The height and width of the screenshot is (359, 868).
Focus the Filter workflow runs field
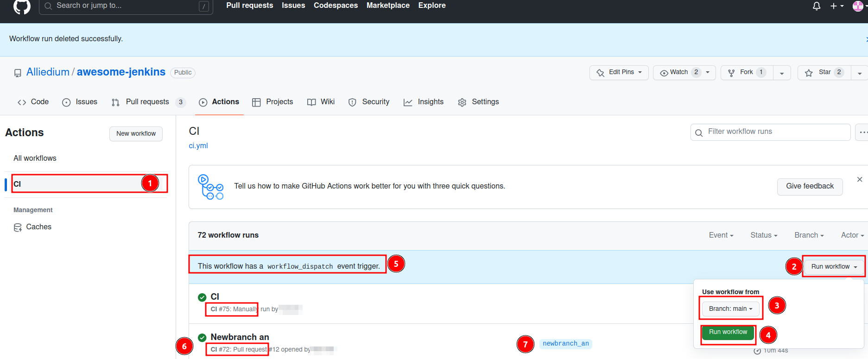click(x=770, y=132)
